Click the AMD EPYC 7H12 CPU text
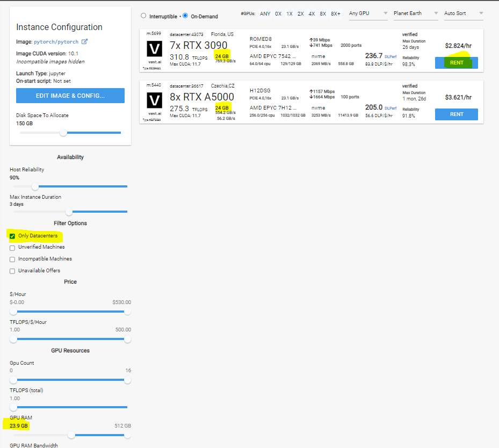The width and height of the screenshot is (499, 448). [273, 108]
